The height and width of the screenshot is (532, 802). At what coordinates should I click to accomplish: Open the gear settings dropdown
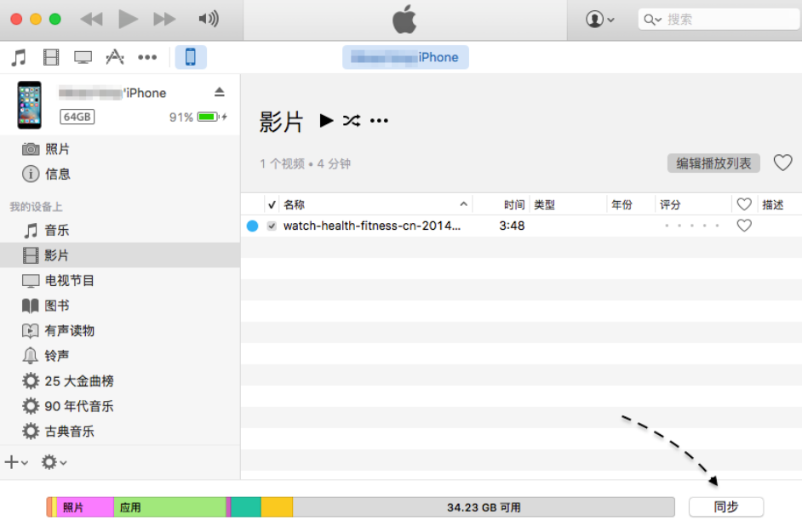54,462
